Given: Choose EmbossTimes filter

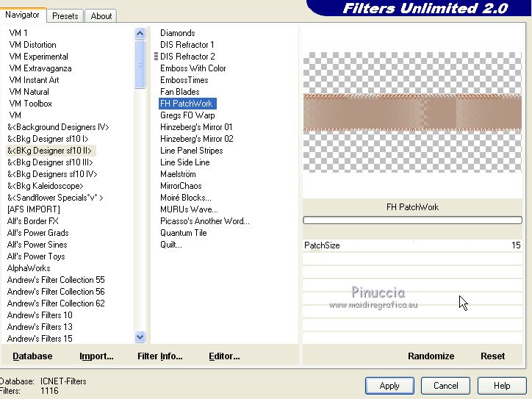Looking at the screenshot, I should click(184, 80).
